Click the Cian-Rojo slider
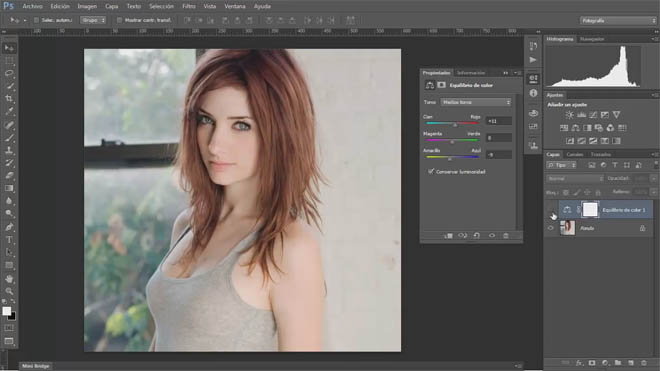The width and height of the screenshot is (660, 371). point(452,123)
